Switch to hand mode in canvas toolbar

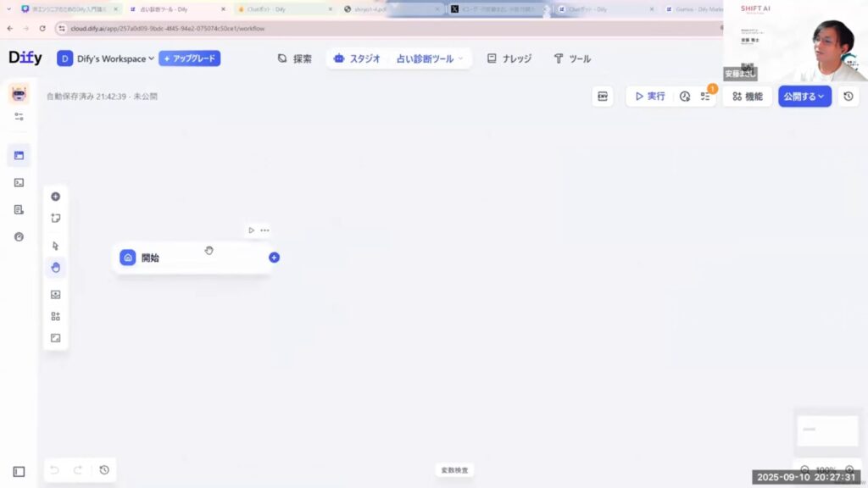(56, 268)
